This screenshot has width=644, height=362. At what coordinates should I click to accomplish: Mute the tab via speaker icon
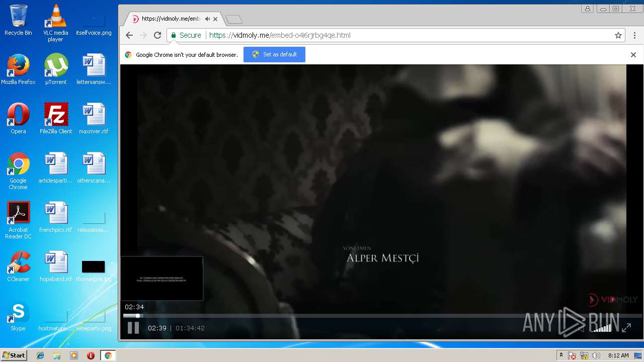click(207, 19)
